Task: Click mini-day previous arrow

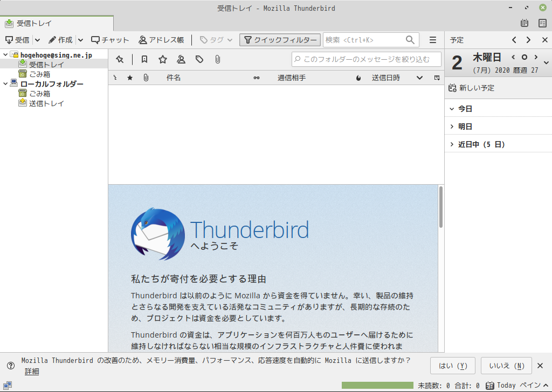Action: click(x=513, y=57)
